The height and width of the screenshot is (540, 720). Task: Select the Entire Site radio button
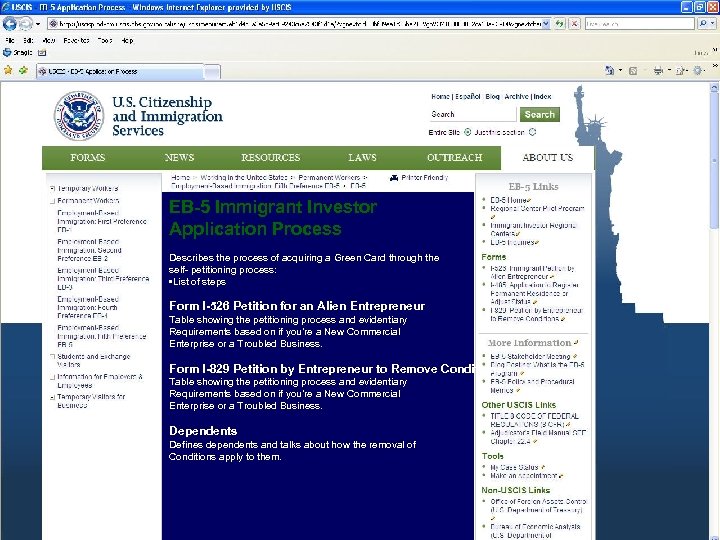pos(467,132)
